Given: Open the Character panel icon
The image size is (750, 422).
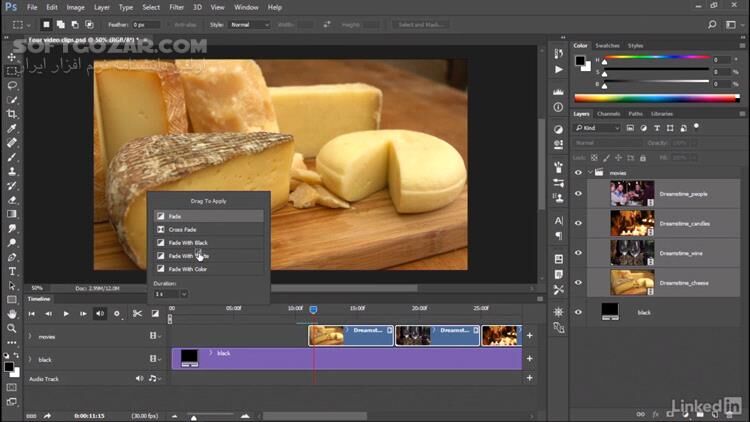Looking at the screenshot, I should (x=558, y=221).
